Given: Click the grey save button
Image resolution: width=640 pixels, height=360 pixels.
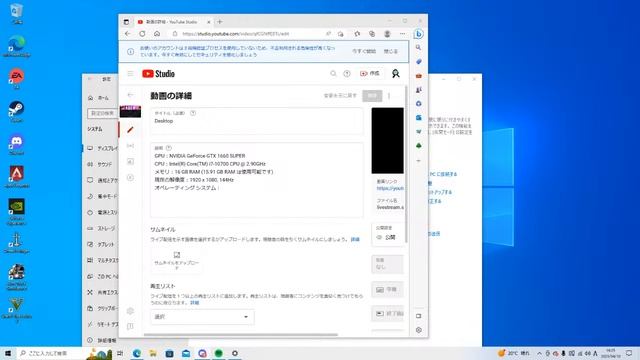Looking at the screenshot, I should pyautogui.click(x=372, y=96).
